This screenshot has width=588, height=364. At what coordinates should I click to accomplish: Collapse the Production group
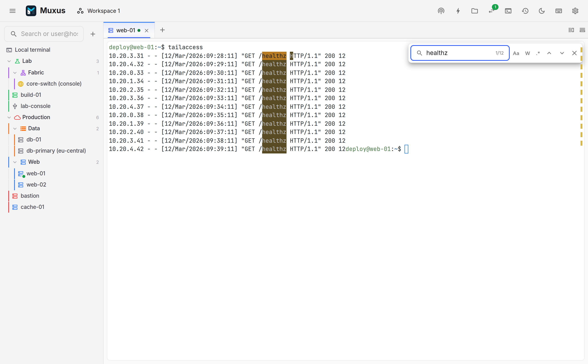tap(9, 117)
